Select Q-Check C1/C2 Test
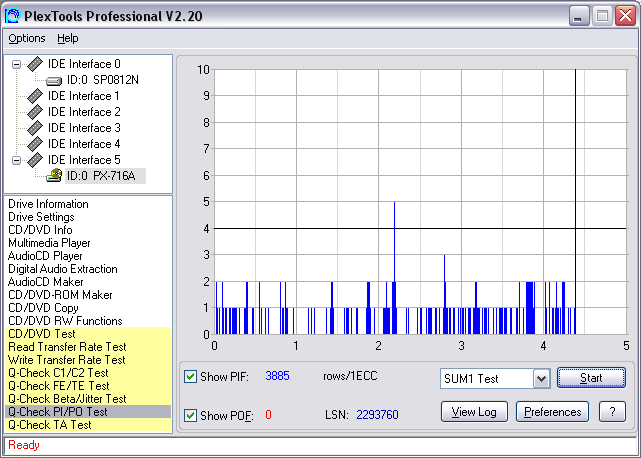Image resolution: width=641 pixels, height=458 pixels. (88, 373)
